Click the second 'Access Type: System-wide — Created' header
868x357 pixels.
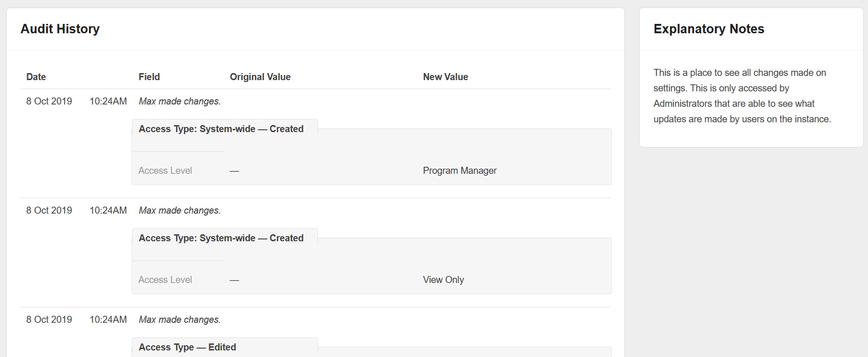pyautogui.click(x=221, y=238)
